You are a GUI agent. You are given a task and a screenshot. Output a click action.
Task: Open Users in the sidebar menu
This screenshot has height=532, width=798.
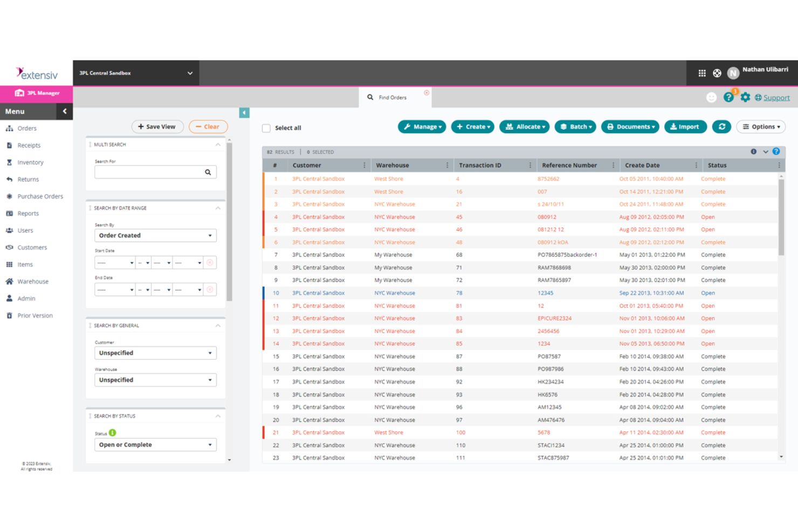click(25, 231)
